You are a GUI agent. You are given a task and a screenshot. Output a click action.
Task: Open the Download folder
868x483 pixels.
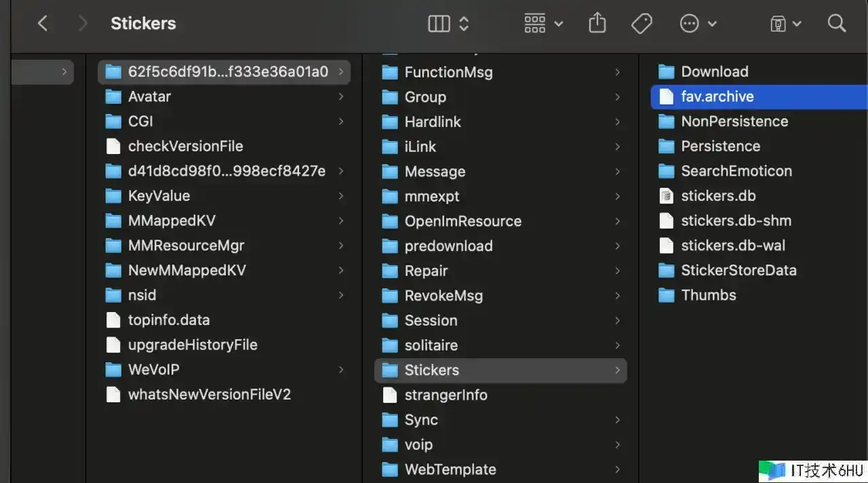click(x=714, y=72)
